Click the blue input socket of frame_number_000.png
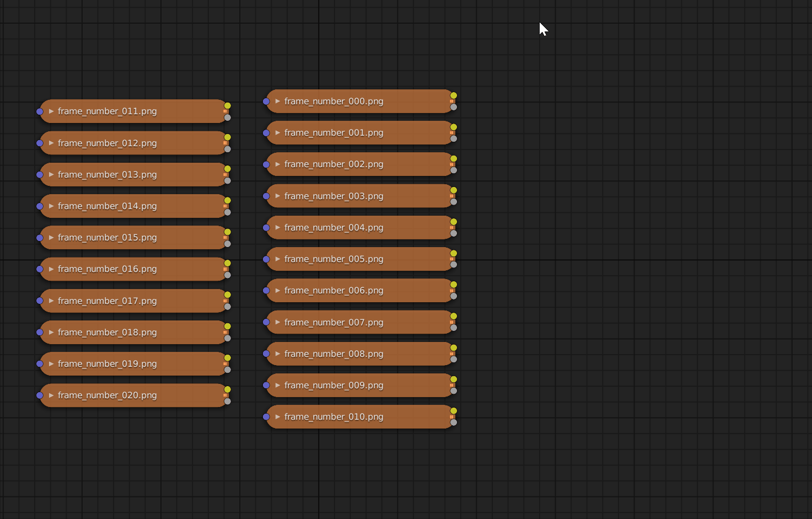The height and width of the screenshot is (519, 812). 266,101
